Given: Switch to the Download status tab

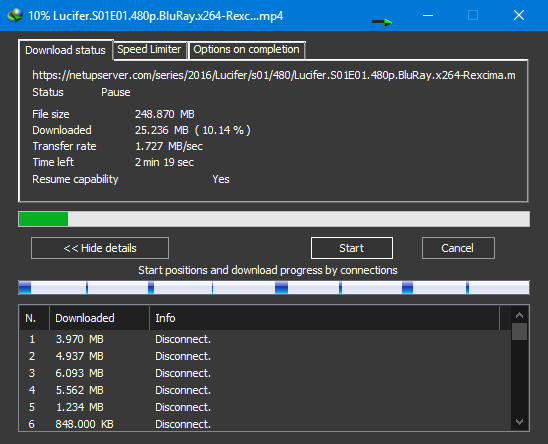Looking at the screenshot, I should (65, 50).
